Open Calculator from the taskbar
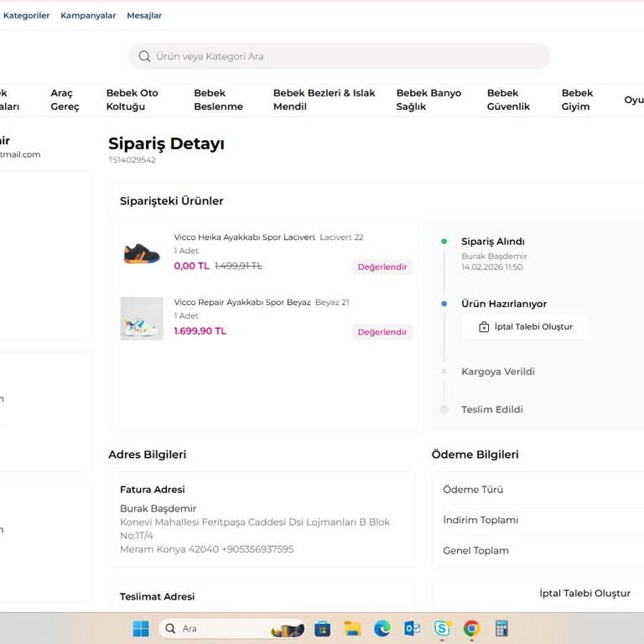Viewport: 644px width, 644px height. pos(501,628)
